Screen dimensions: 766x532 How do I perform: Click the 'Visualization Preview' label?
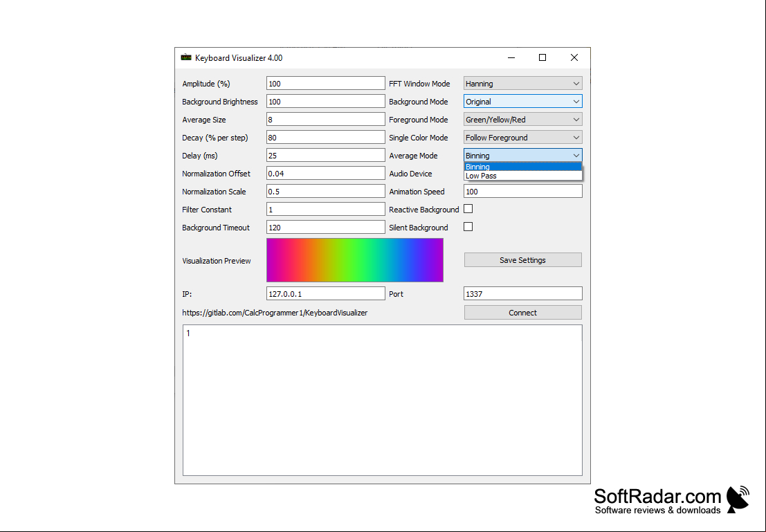[x=217, y=261]
